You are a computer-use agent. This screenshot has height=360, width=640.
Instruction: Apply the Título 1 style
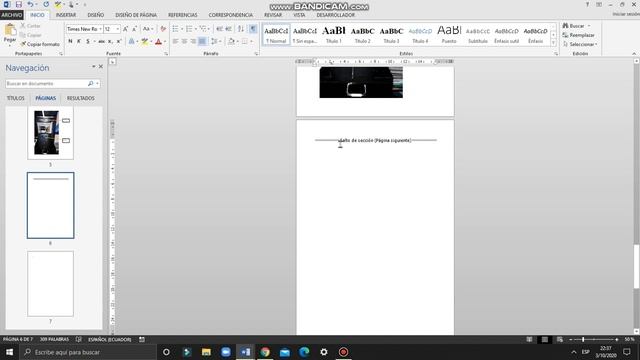click(334, 35)
